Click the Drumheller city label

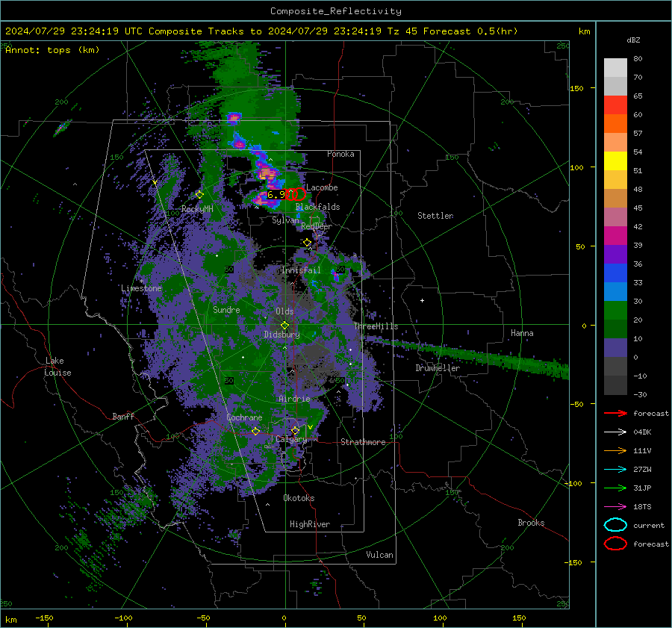(438, 368)
